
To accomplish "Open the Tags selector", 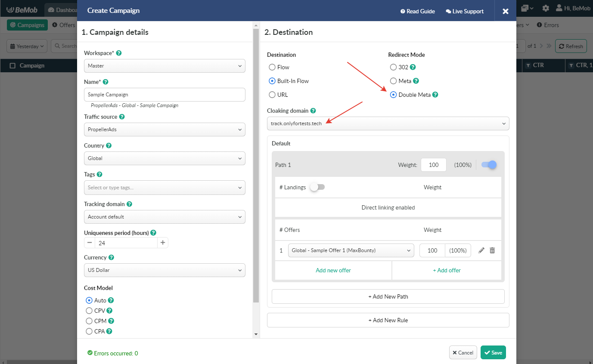I will coord(165,188).
